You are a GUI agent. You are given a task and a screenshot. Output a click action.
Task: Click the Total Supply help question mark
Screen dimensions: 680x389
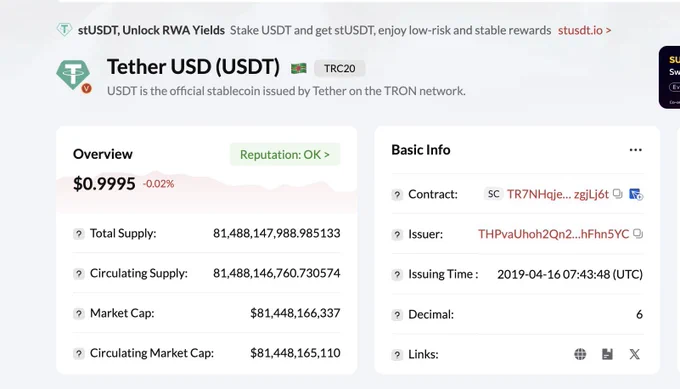78,234
